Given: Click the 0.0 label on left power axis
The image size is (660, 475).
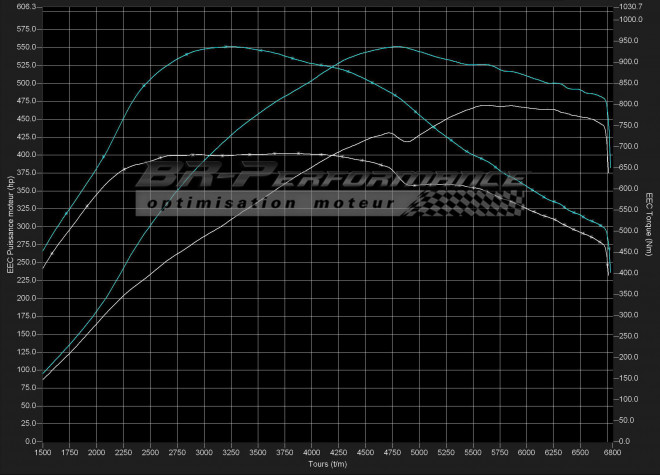Looking at the screenshot, I should (30, 442).
